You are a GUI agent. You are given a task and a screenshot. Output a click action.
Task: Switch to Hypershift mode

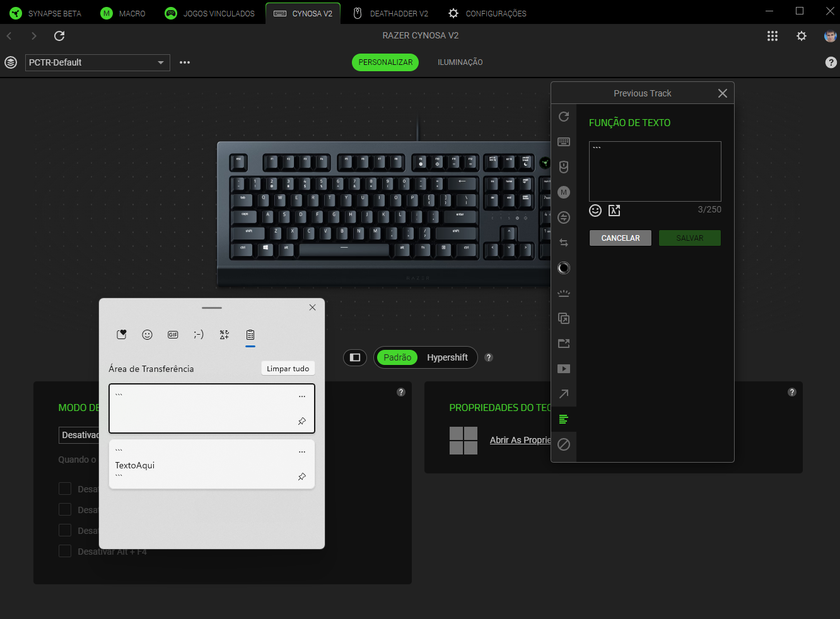point(447,357)
